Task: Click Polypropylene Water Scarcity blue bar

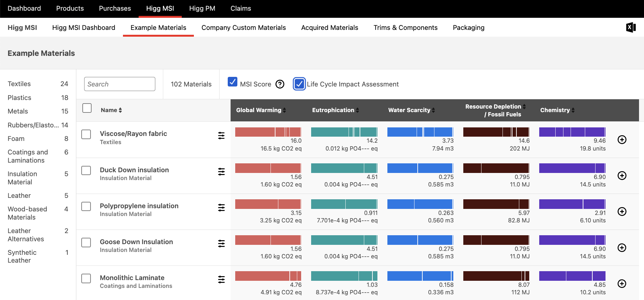Action: pyautogui.click(x=420, y=204)
